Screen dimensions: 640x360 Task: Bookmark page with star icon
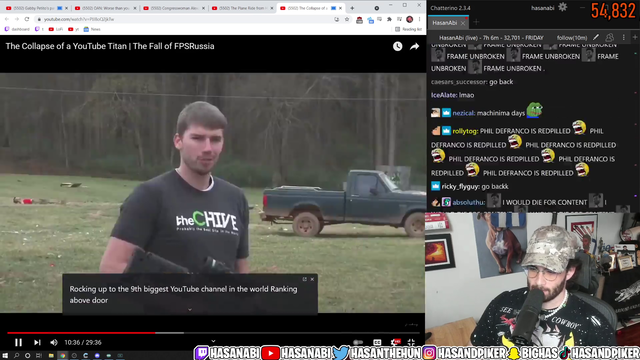347,19
